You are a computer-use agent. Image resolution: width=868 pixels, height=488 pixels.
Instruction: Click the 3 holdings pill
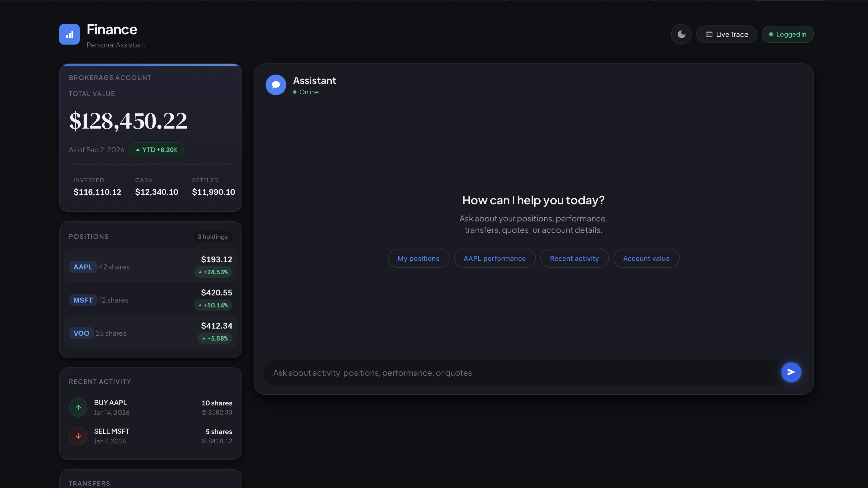click(212, 237)
